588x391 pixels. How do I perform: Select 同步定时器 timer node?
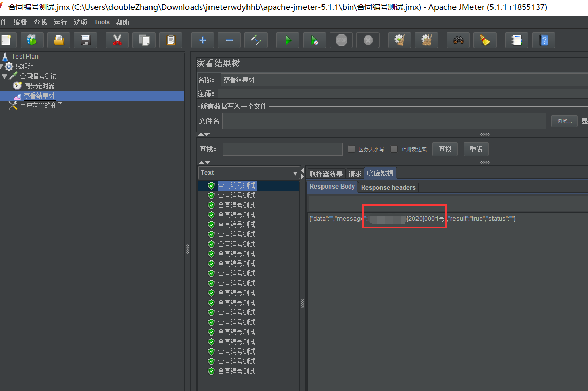click(40, 86)
